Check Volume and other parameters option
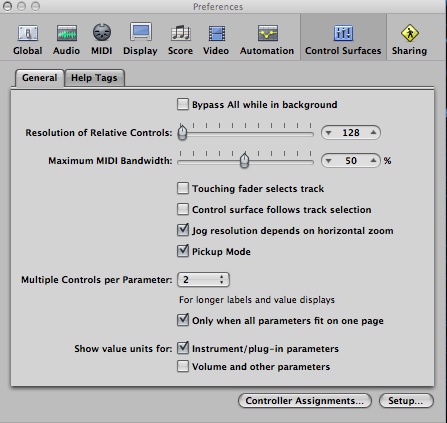Viewport: 447px width, 423px height. [x=183, y=366]
